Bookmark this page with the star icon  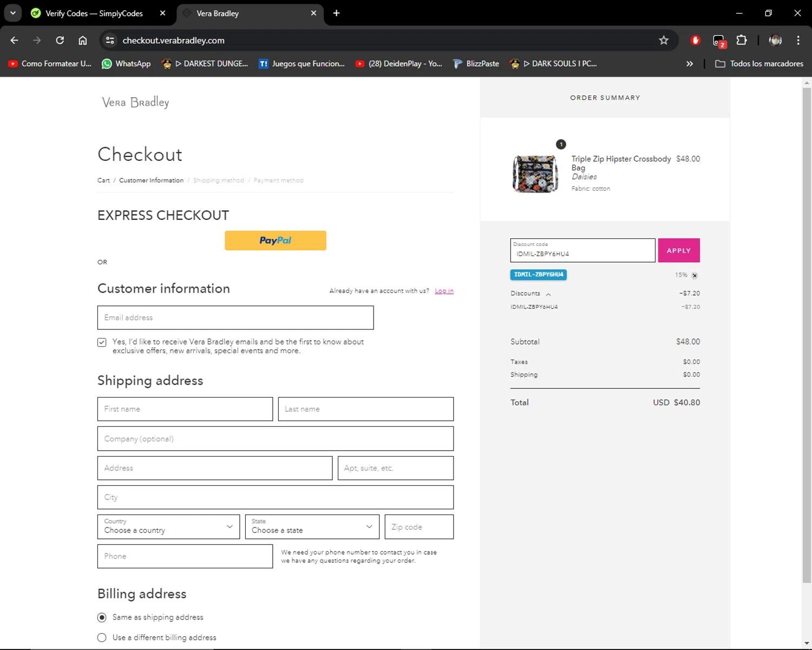click(x=664, y=40)
